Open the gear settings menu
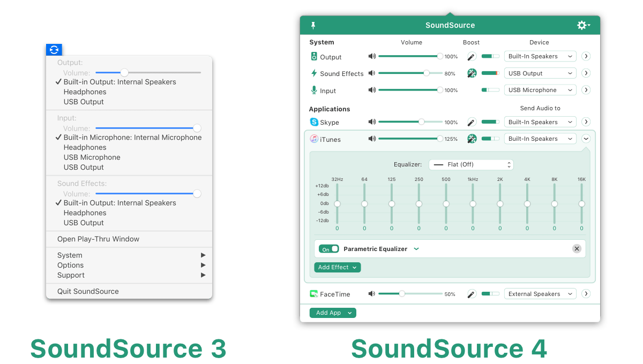The height and width of the screenshot is (364, 643). click(582, 25)
